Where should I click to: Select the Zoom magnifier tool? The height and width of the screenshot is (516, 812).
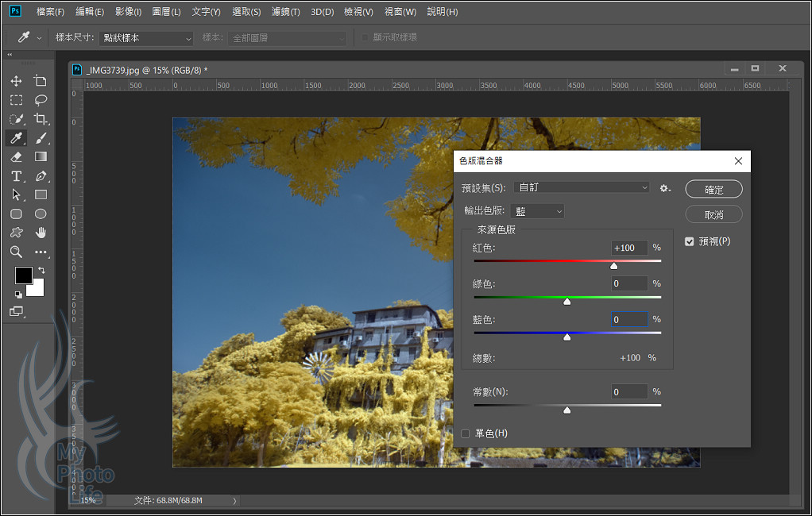coord(16,252)
